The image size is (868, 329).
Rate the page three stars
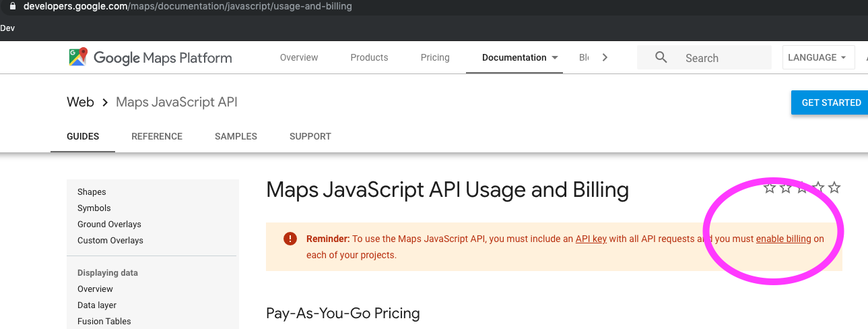click(802, 187)
